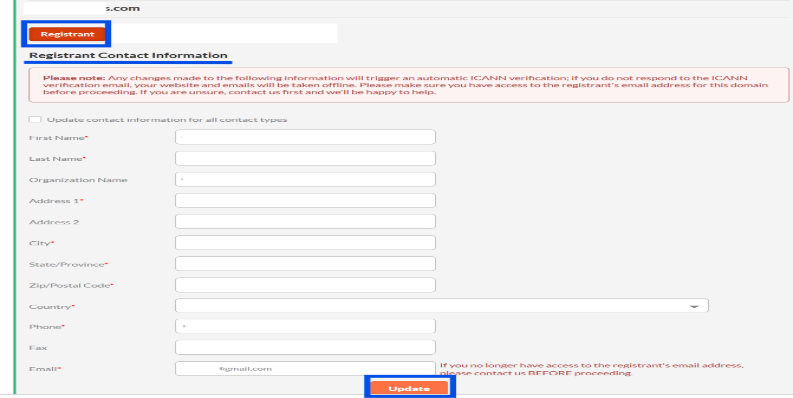Focus the City field

tap(305, 243)
